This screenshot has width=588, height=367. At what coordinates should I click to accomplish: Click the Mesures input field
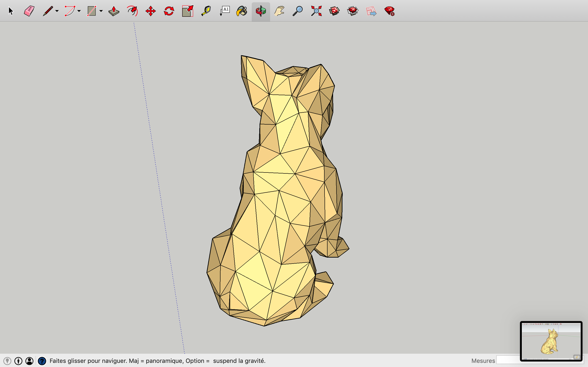coord(508,360)
